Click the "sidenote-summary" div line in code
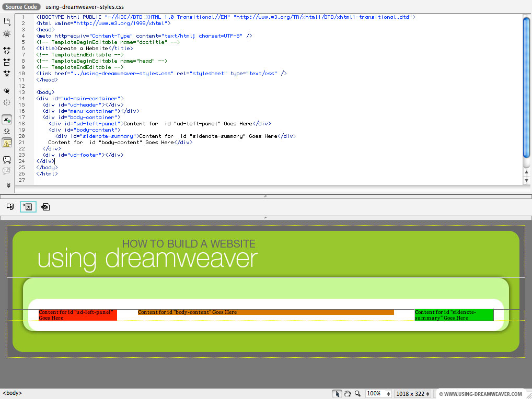 click(176, 136)
